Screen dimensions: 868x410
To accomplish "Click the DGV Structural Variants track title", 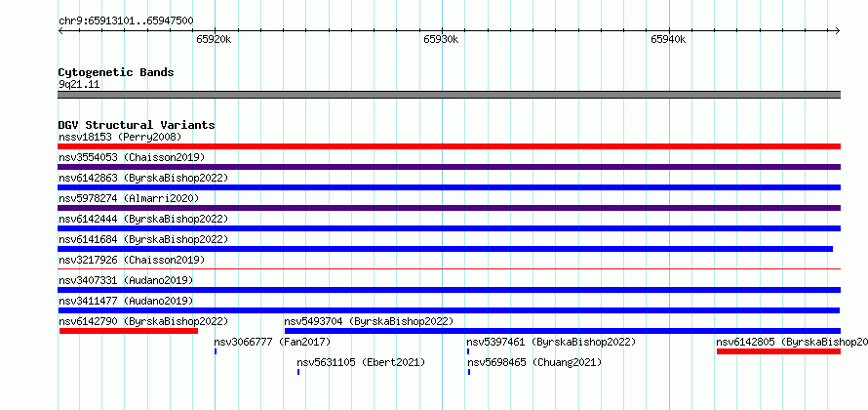I will click(137, 125).
